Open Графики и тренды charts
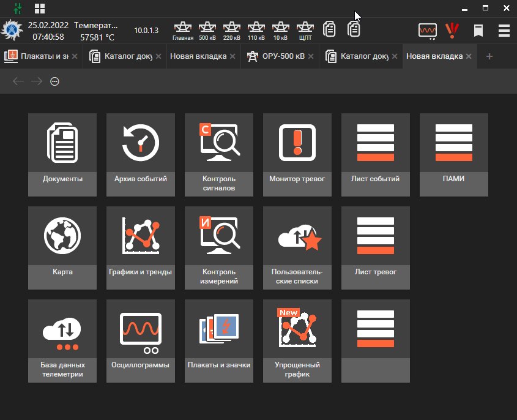Viewport: 517px width, 420px height. 141,247
